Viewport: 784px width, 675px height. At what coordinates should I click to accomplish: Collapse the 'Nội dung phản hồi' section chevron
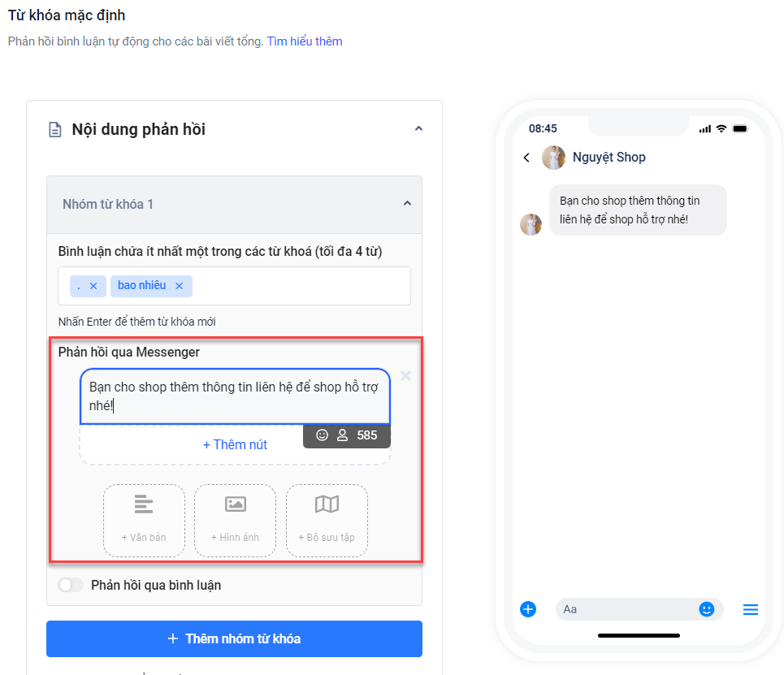pos(418,129)
